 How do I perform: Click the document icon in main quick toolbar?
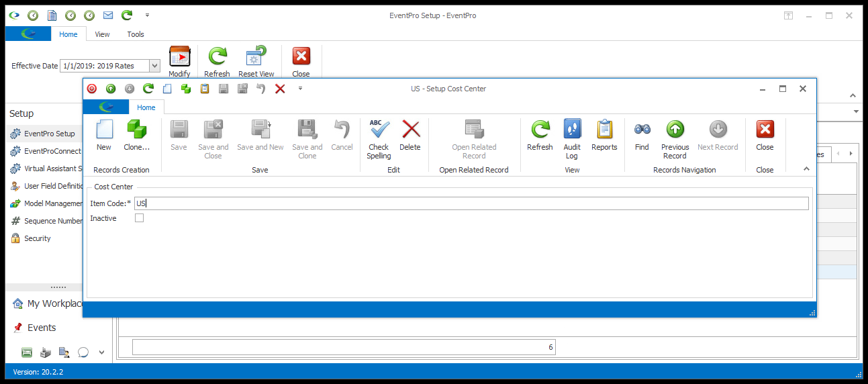51,15
